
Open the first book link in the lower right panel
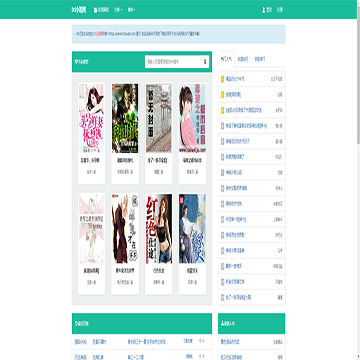tap(230, 342)
